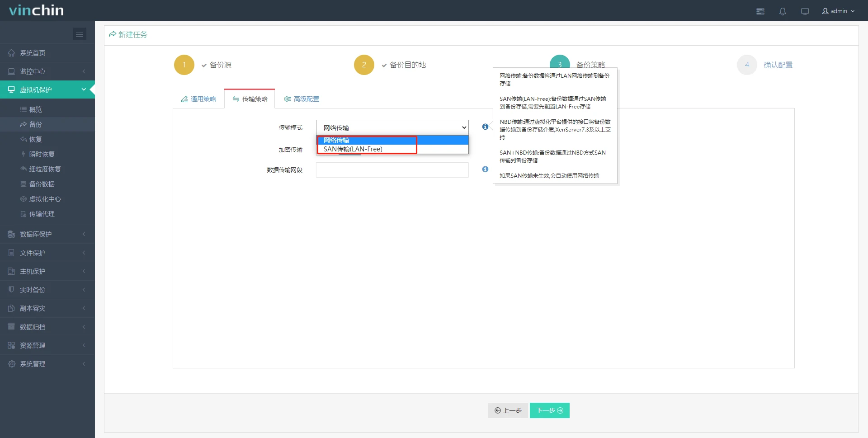The width and height of the screenshot is (868, 438).
Task: Go to 系统首页 via the home icon
Action: click(32, 53)
